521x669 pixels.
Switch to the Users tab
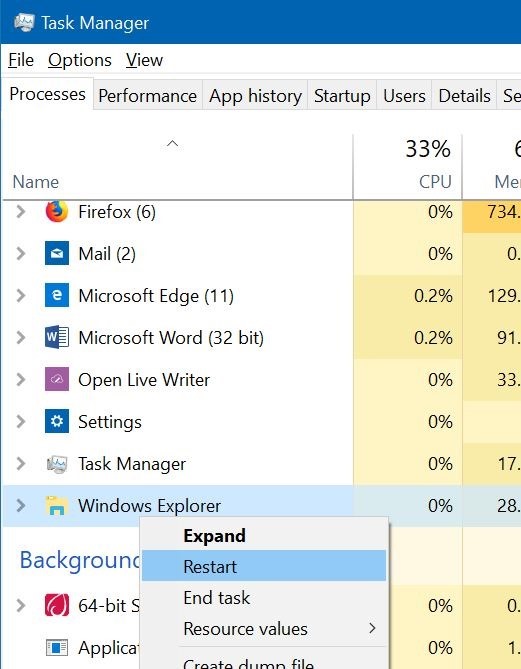(404, 96)
